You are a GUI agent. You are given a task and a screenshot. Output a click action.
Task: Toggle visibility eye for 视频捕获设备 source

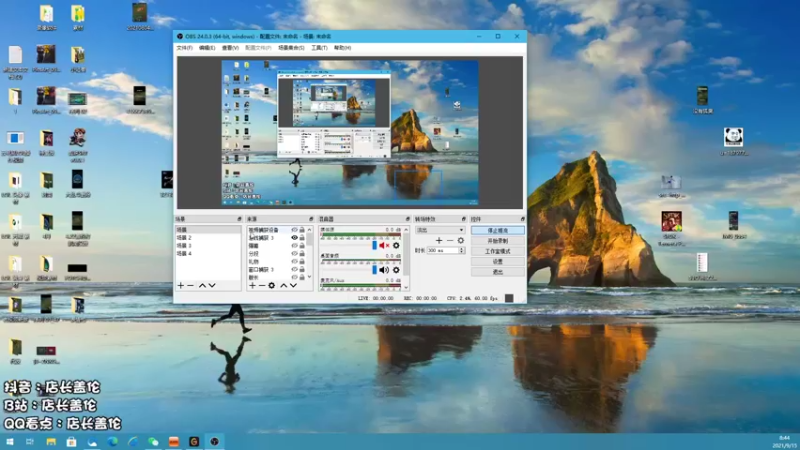[294, 230]
